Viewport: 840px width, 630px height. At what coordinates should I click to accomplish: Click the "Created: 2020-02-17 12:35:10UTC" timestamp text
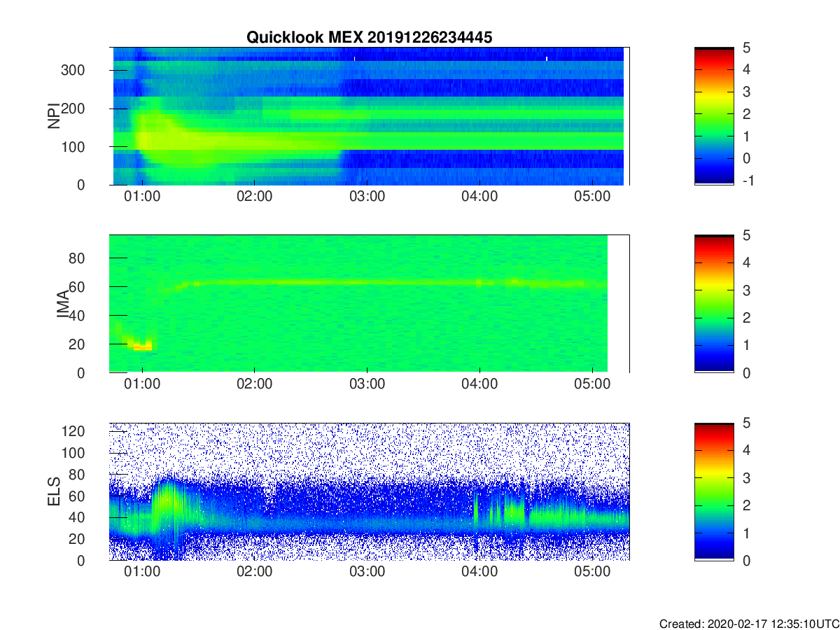(748, 624)
